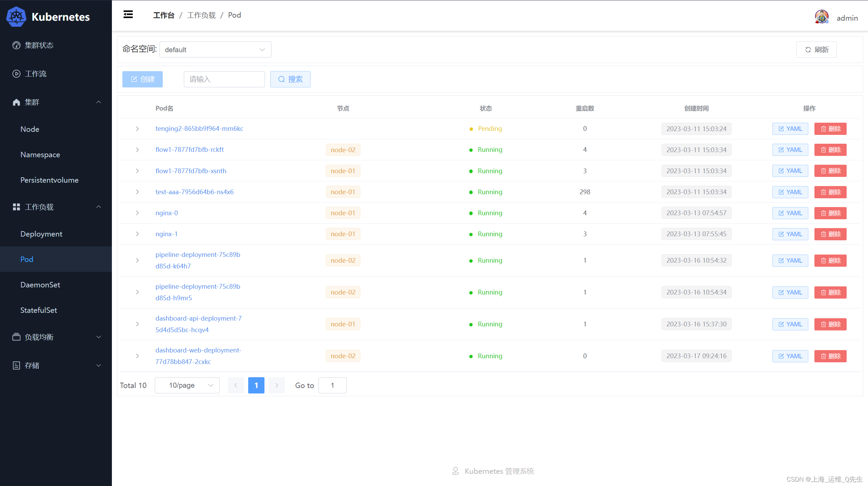Go to StatefulSet menu item
Image resolution: width=868 pixels, height=486 pixels.
tap(38, 310)
